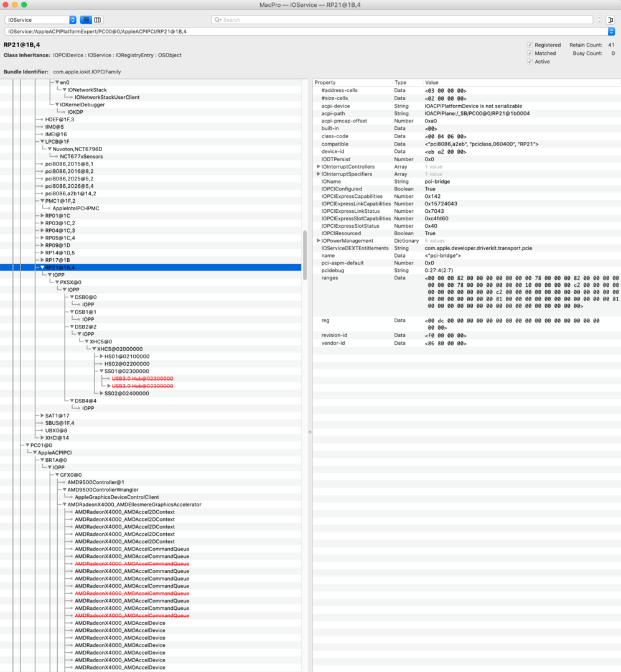The image size is (621, 672).
Task: Select the Nuvoton,NCT6796D node
Action: (x=78, y=149)
